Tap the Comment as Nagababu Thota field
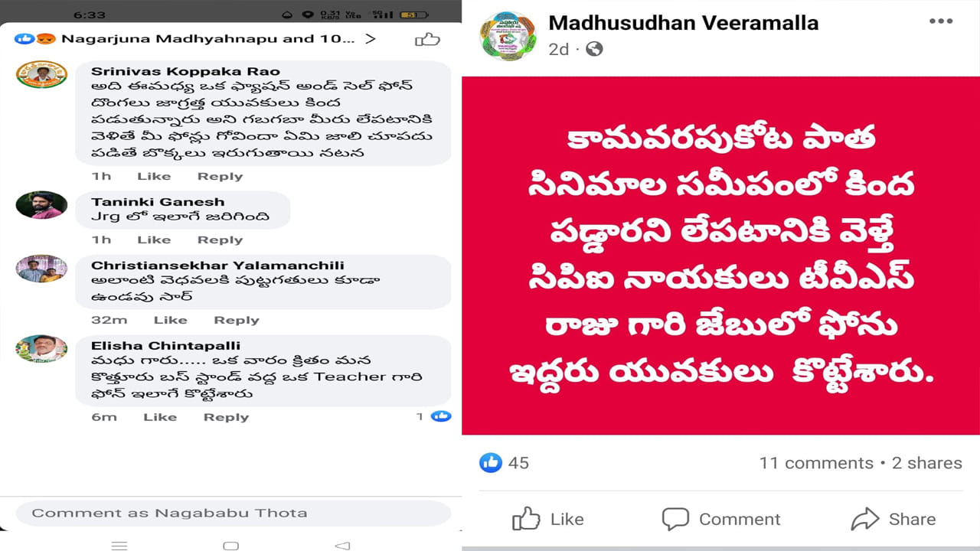Viewport: 980px width, 551px height. click(233, 513)
